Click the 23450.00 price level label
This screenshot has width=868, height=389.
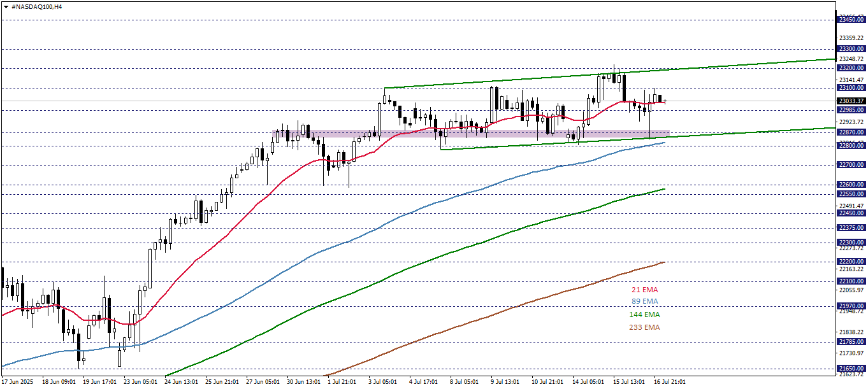851,20
